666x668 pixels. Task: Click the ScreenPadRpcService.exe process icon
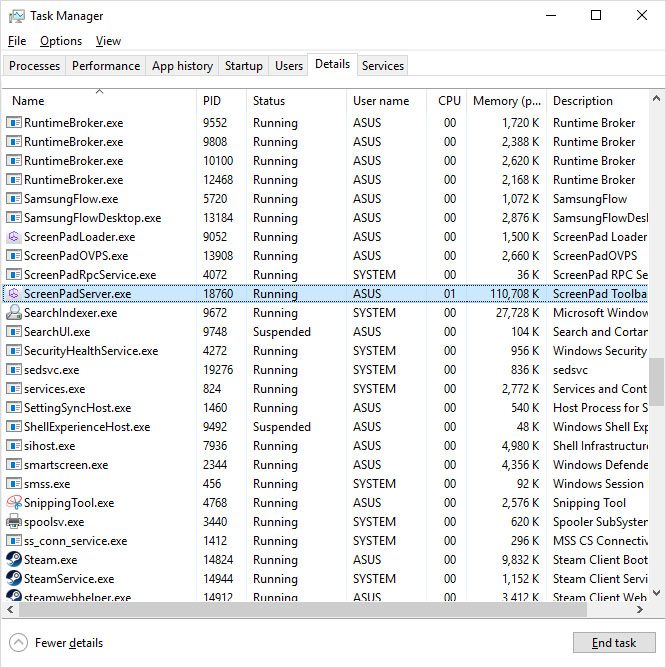14,275
